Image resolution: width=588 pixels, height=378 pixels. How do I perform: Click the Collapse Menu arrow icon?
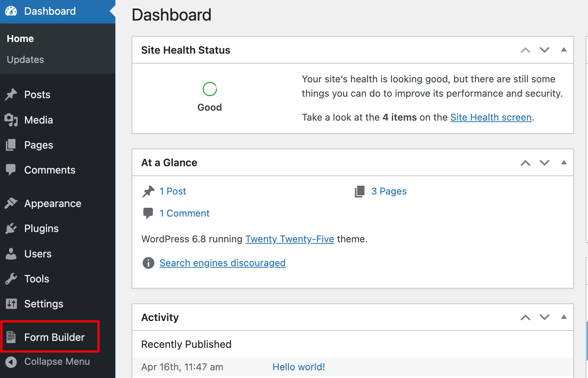tap(11, 362)
